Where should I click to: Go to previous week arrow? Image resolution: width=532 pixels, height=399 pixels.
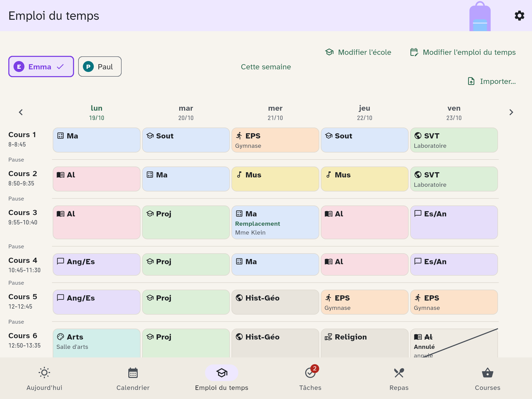tap(21, 112)
